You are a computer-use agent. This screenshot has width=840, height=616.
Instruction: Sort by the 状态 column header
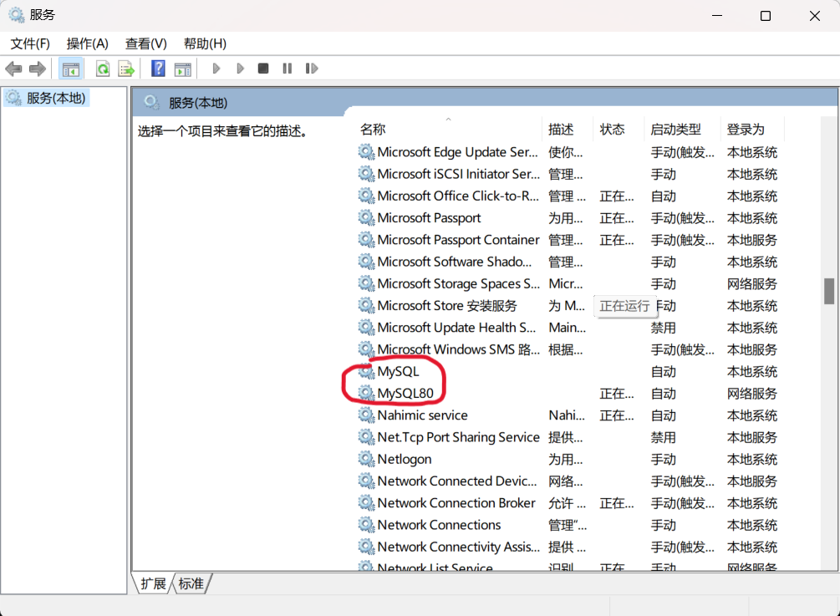[619, 129]
